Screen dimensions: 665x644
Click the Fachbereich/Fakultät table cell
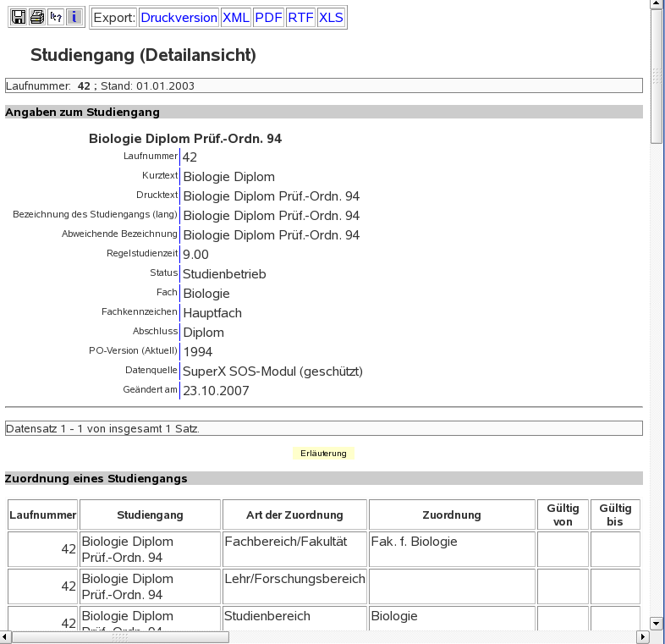click(294, 549)
